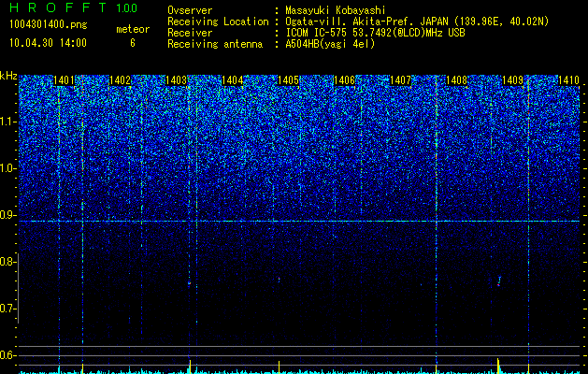The width and height of the screenshot is (588, 374).
Task: Click the meteor echo trace below 1409
Action: pyautogui.click(x=499, y=281)
